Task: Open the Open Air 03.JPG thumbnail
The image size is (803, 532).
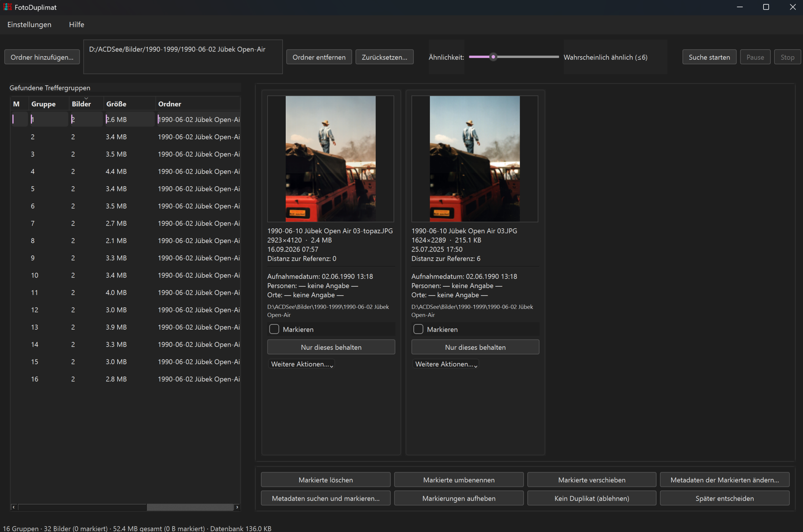Action: pos(475,159)
